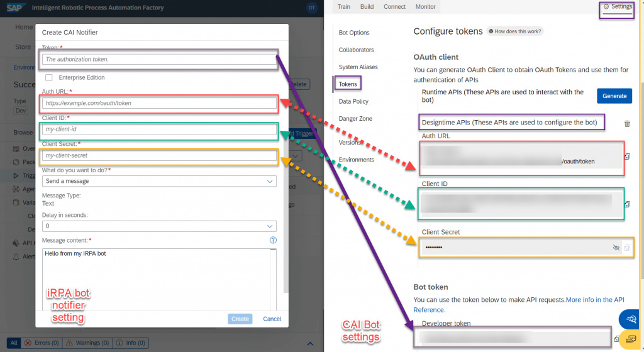
Task: Click the Create button in dialog
Action: [x=240, y=319]
